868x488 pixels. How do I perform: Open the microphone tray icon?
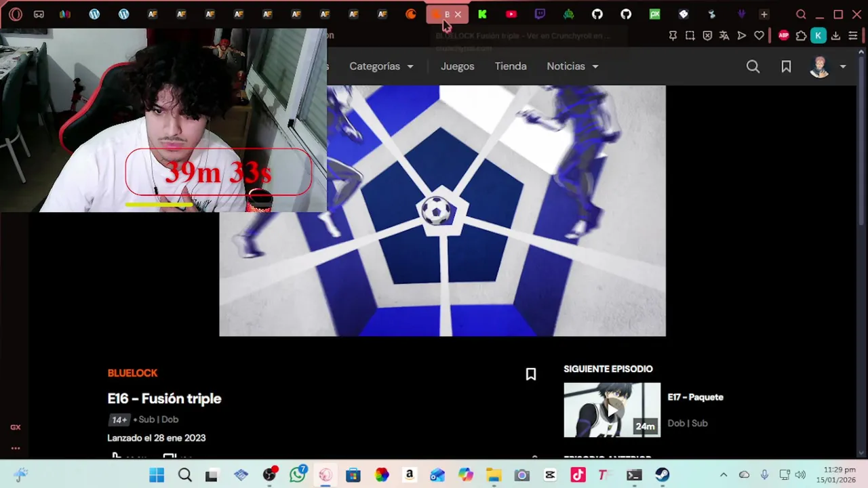(764, 475)
